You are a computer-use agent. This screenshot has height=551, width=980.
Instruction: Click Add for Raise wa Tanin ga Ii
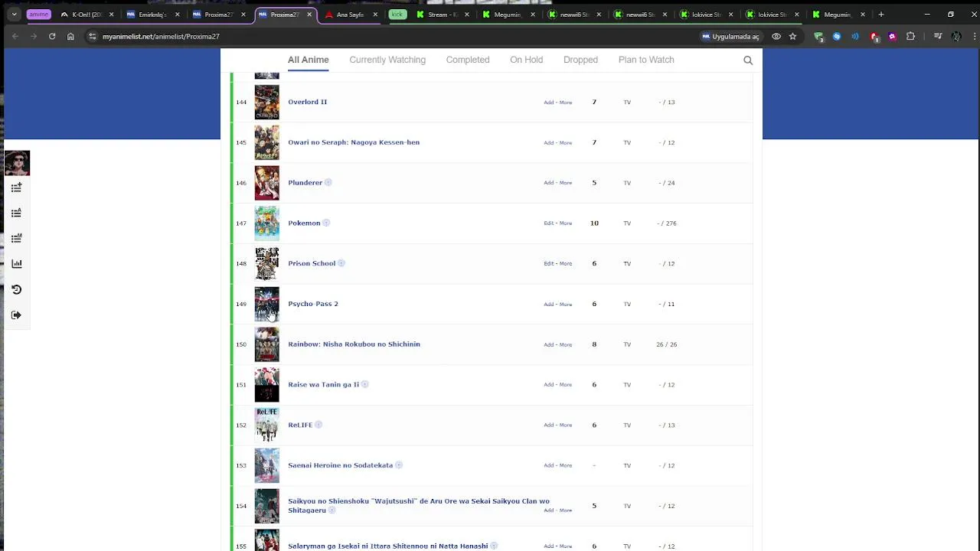548,385
